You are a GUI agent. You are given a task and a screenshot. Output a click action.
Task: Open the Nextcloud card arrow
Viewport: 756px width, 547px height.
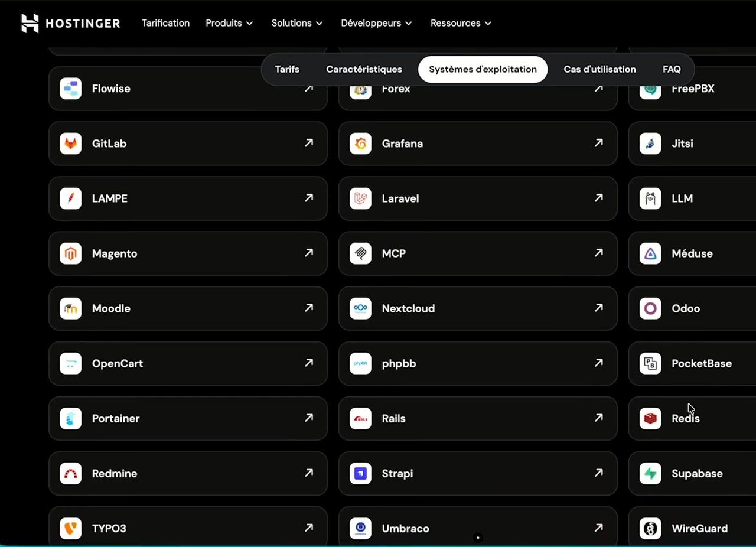[x=599, y=308]
